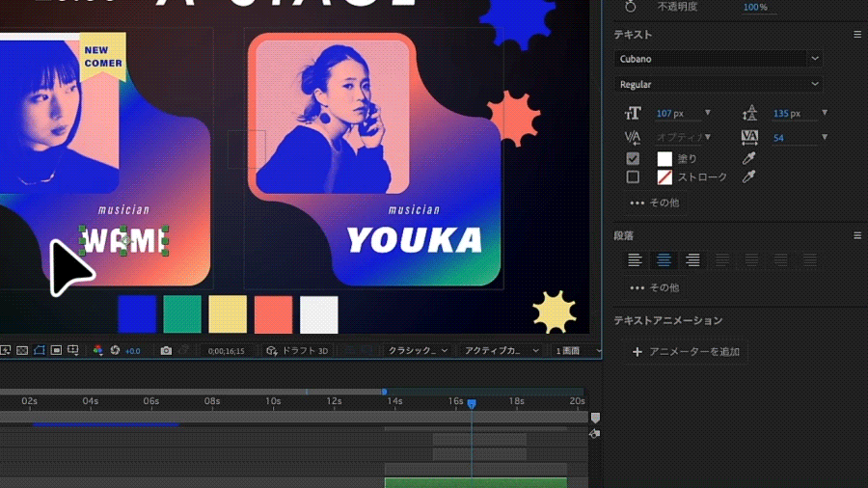868x488 pixels.
Task: Open the テキスト panel menu icon
Action: coord(857,35)
